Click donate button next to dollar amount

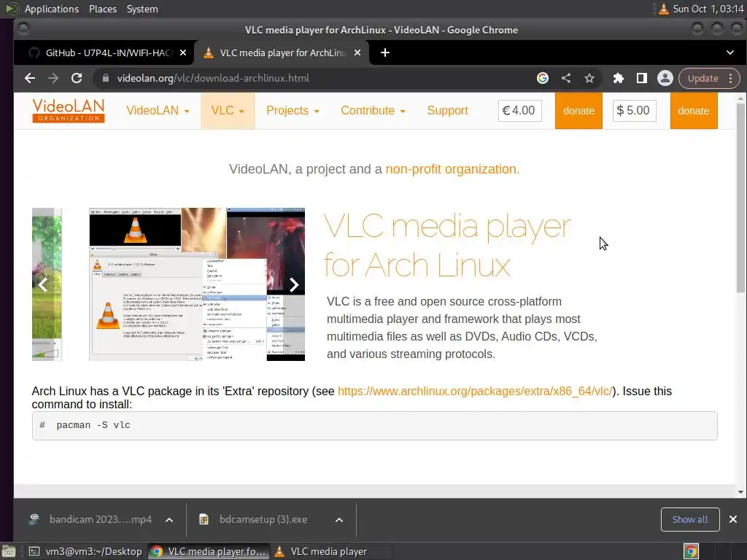pos(694,111)
